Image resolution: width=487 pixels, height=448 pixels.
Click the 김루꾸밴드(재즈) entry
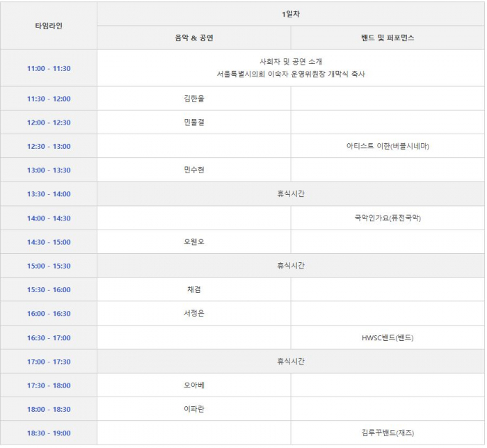point(388,433)
